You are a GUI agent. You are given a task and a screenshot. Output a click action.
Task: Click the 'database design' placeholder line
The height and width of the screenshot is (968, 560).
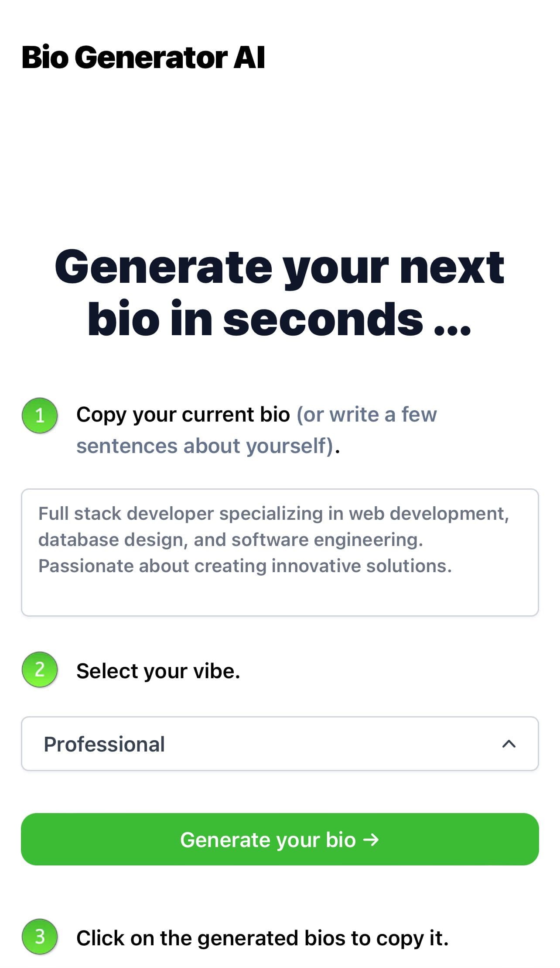click(x=230, y=539)
